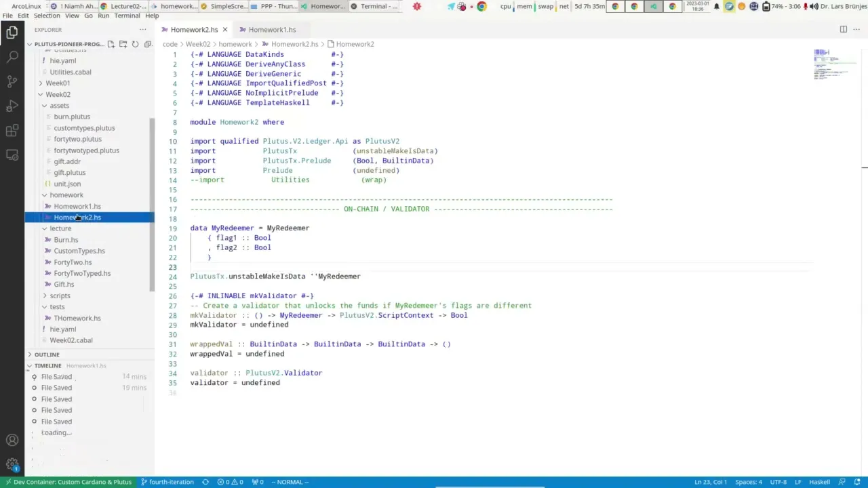Click the fourth-iteration branch in status bar
Viewport: 868px width, 488px height.
pos(167,482)
